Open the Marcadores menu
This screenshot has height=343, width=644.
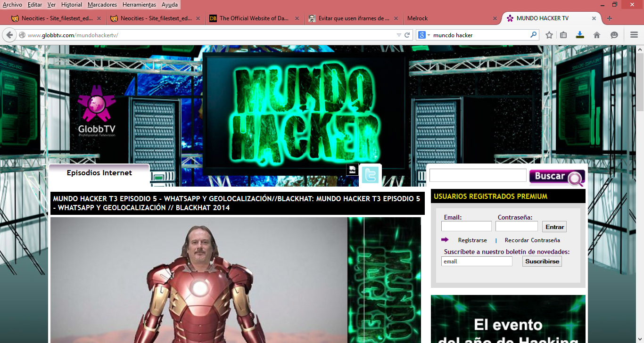tap(102, 5)
